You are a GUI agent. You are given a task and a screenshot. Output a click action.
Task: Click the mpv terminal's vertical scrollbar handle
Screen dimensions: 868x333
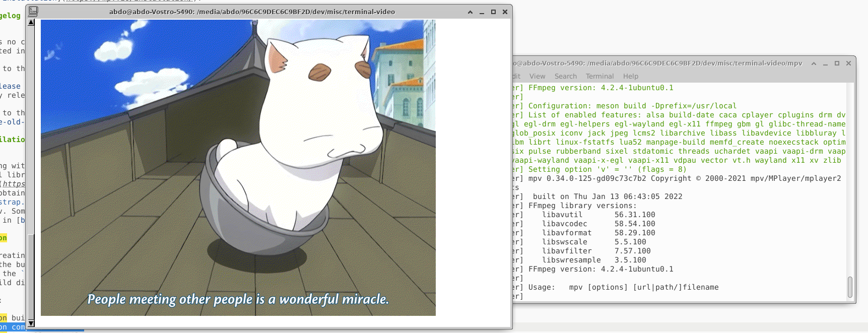(850, 287)
